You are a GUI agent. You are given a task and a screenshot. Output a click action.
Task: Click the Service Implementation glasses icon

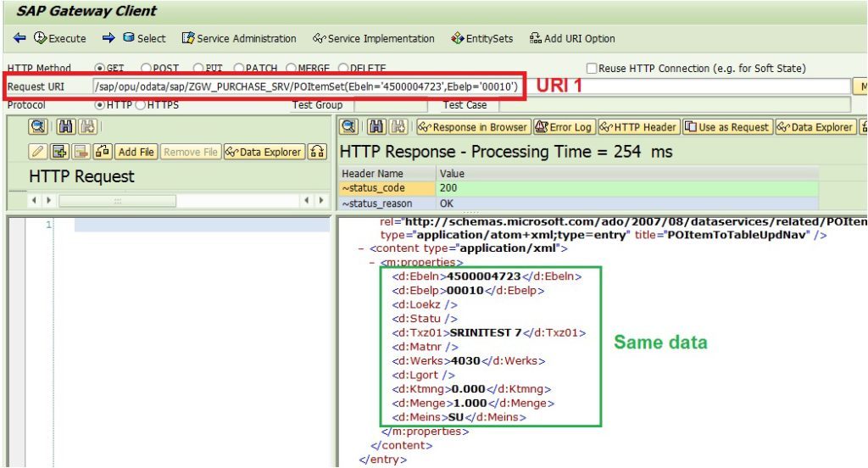click(x=319, y=38)
